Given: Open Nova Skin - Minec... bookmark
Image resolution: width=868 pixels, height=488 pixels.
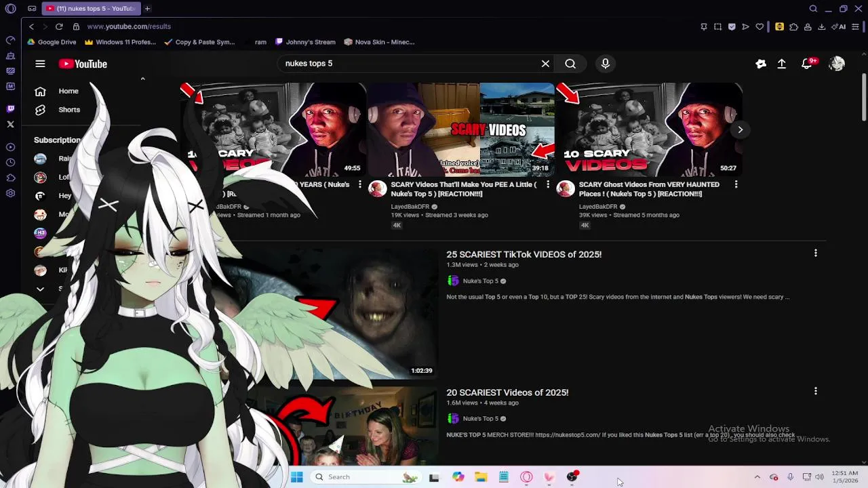Looking at the screenshot, I should pyautogui.click(x=379, y=42).
